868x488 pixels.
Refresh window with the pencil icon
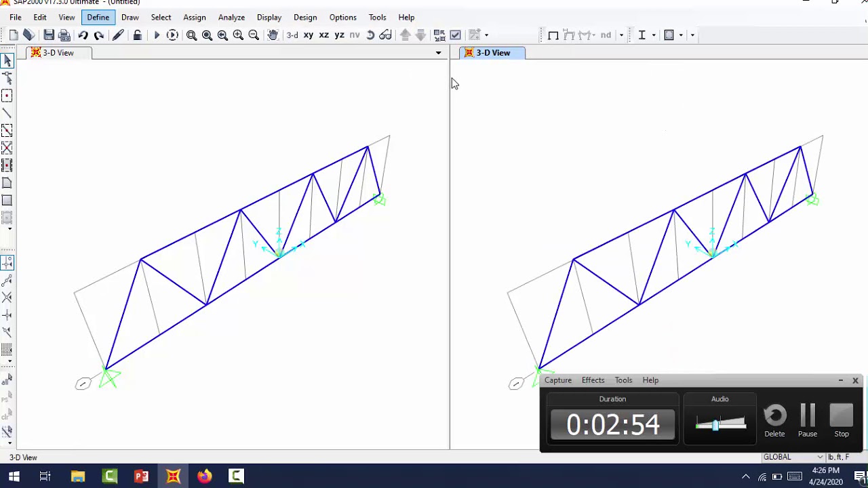point(118,35)
